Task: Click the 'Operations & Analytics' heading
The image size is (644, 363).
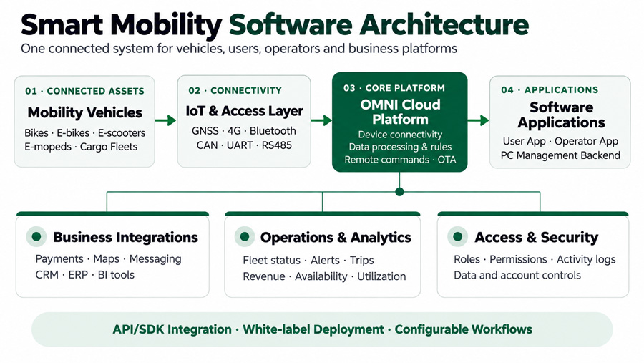Action: pos(336,238)
